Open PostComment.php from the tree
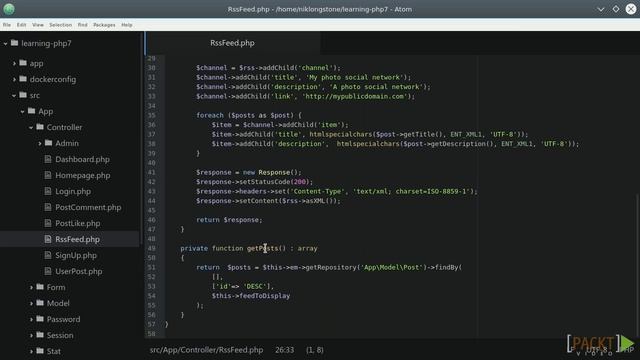This screenshot has height=360, width=640. pos(88,207)
